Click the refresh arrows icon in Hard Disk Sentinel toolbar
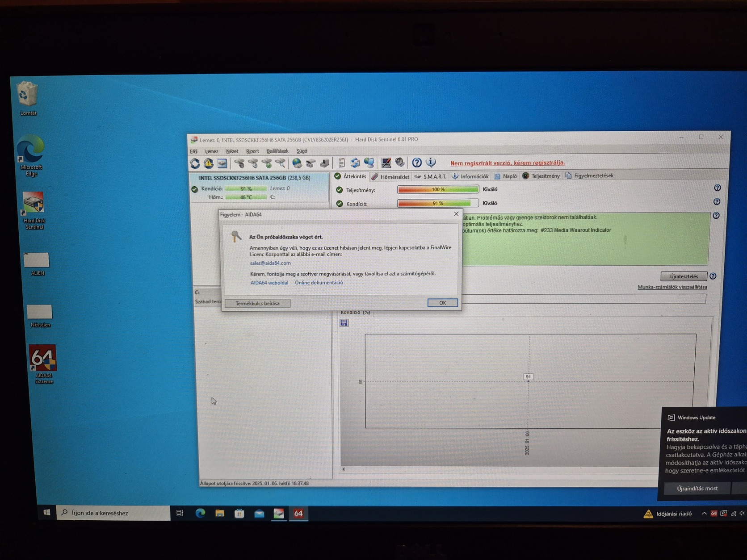The image size is (747, 560). [x=195, y=163]
